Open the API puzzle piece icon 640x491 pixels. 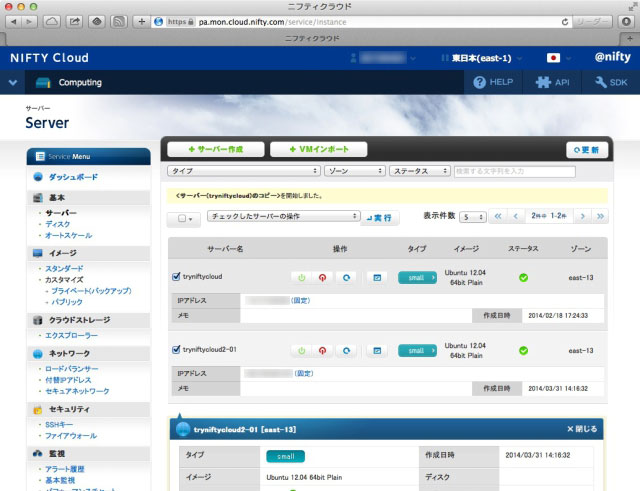tap(543, 82)
